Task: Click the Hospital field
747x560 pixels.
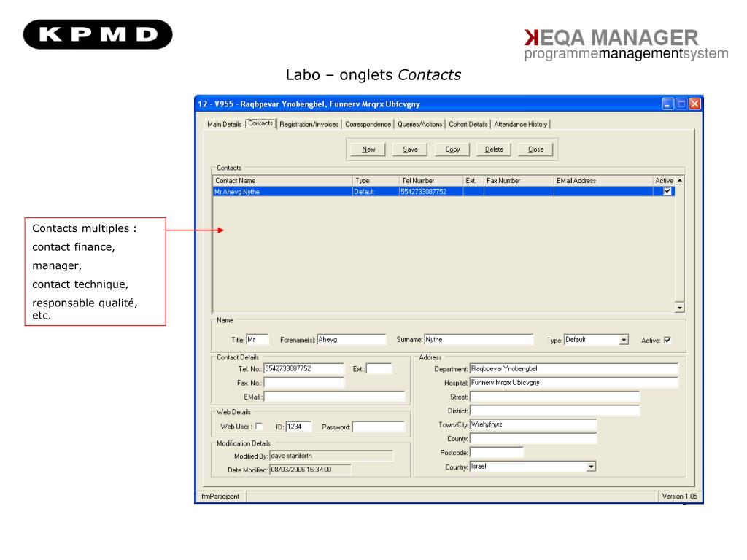Action: click(x=573, y=382)
